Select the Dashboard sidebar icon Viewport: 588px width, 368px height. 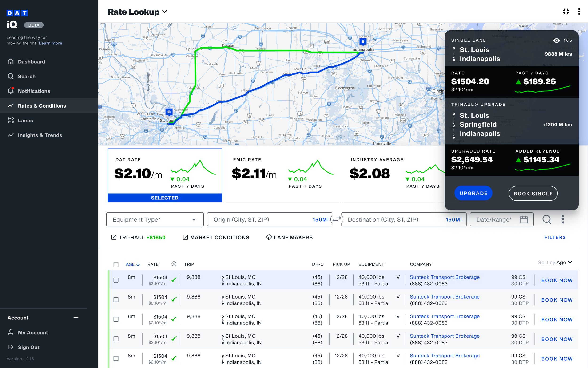tap(11, 62)
